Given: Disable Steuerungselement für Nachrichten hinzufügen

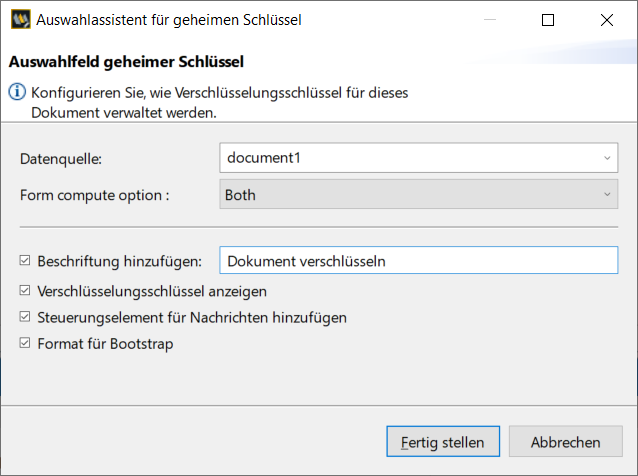Looking at the screenshot, I should pyautogui.click(x=25, y=317).
